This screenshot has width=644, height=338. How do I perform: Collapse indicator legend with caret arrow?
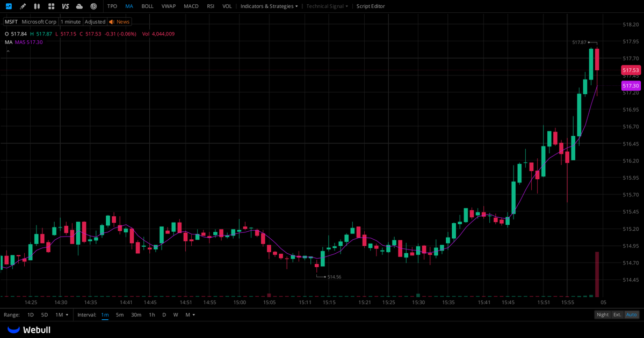click(8, 52)
